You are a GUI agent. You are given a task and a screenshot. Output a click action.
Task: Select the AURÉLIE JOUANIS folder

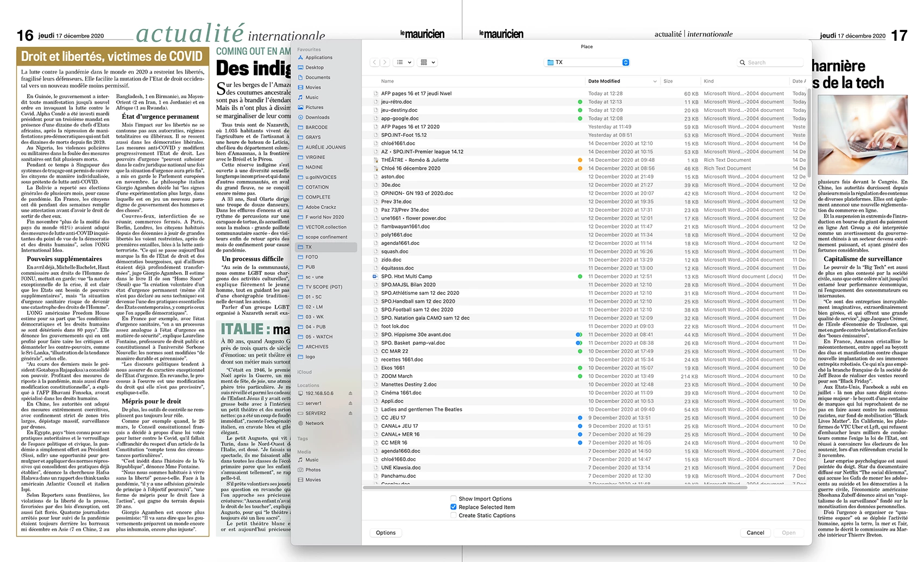tap(325, 147)
